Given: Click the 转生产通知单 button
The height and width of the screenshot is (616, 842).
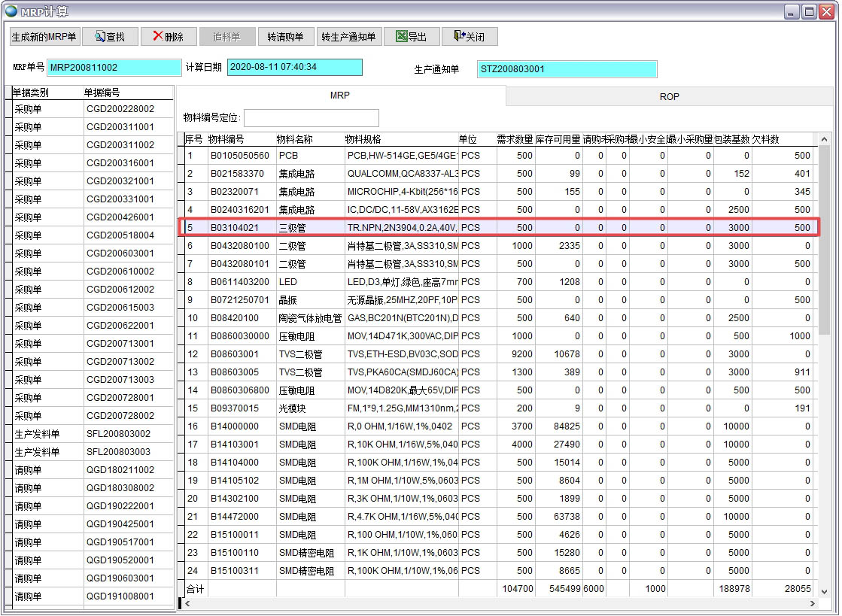Looking at the screenshot, I should (x=348, y=36).
